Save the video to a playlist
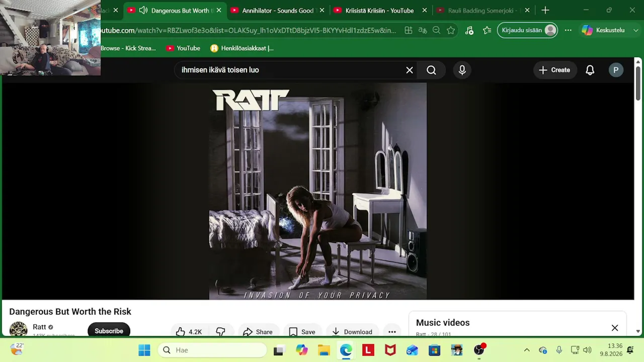 (x=302, y=332)
